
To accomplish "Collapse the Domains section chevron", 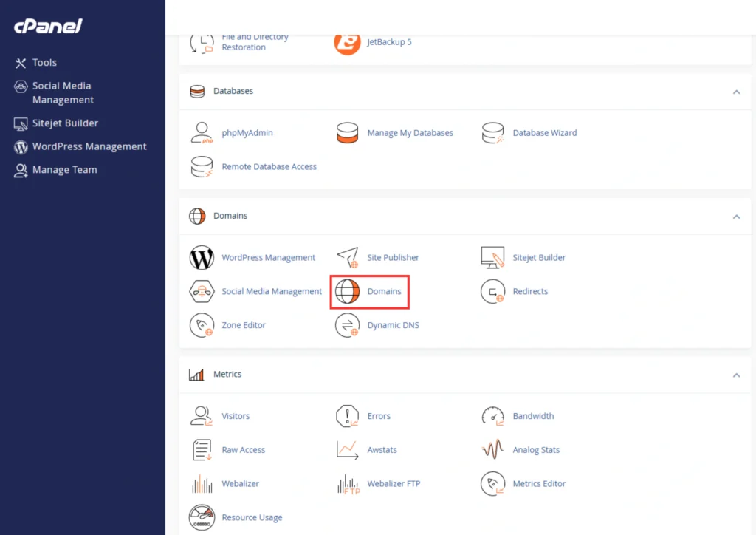I will [736, 217].
